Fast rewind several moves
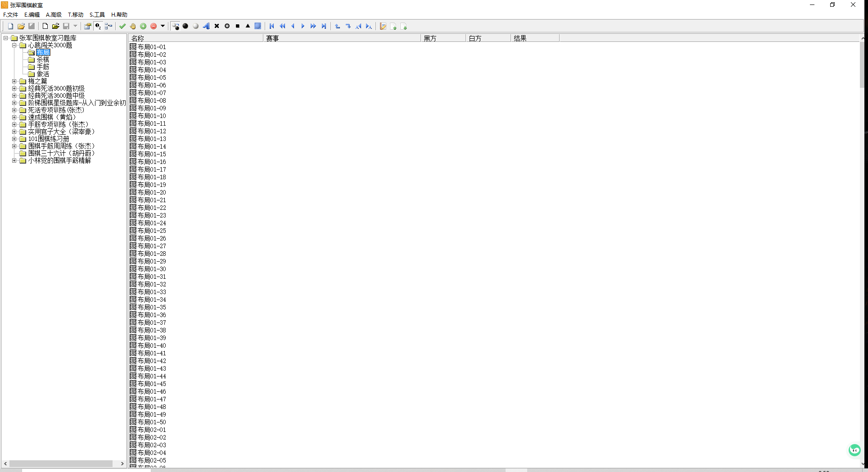The height and width of the screenshot is (472, 868). click(282, 26)
